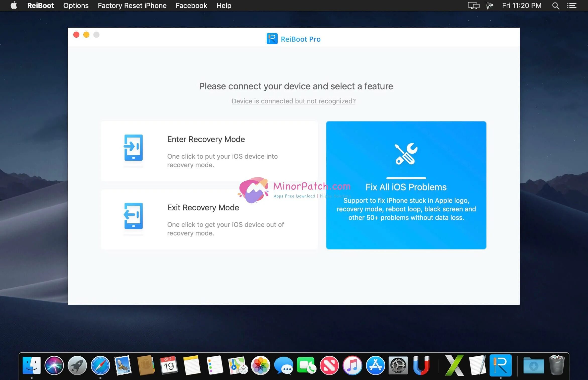Open the Photos app in Dock
This screenshot has height=380, width=588.
click(x=260, y=365)
